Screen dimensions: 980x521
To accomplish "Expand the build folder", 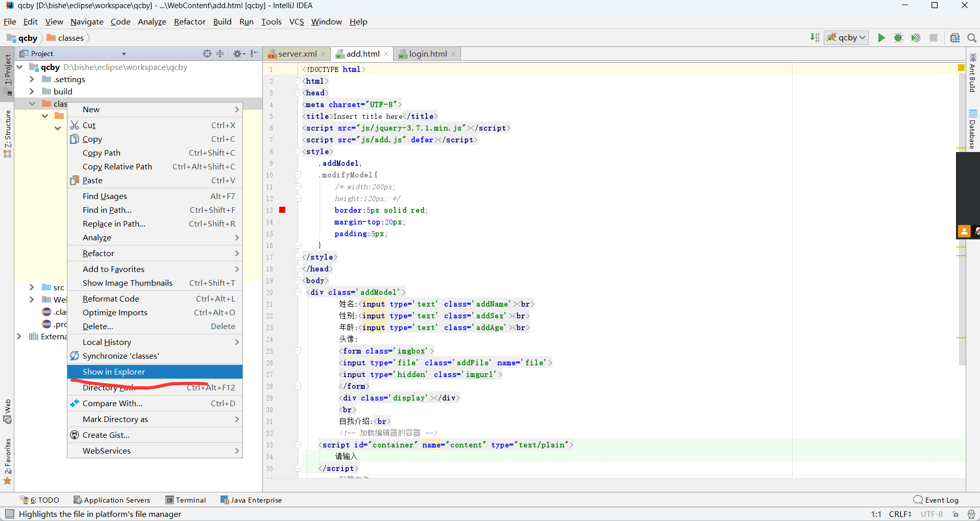I will [32, 91].
